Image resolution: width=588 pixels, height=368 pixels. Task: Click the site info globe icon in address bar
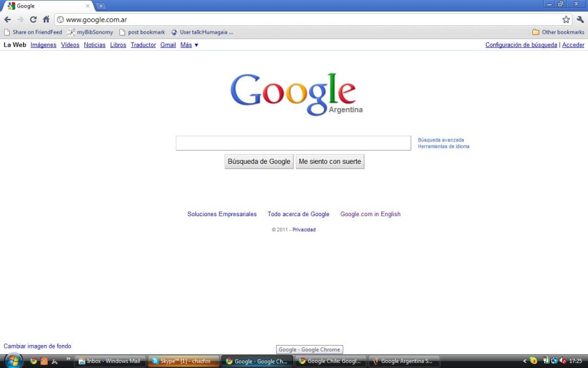pyautogui.click(x=60, y=20)
